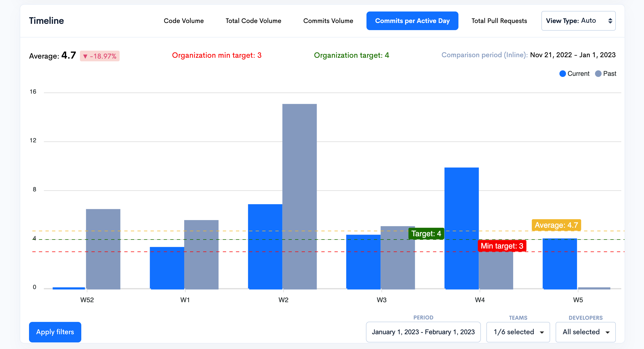
Task: Click the red down-triangle change indicator
Action: [x=85, y=56]
